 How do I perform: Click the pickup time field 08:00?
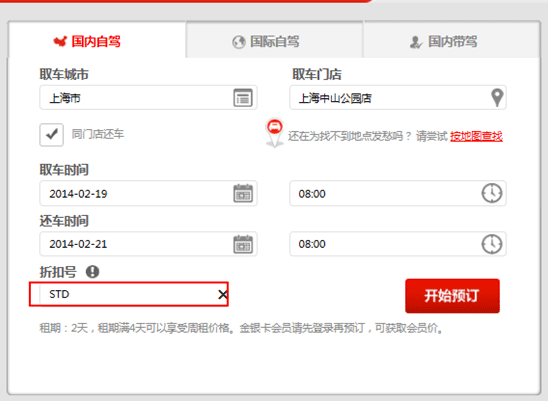398,193
